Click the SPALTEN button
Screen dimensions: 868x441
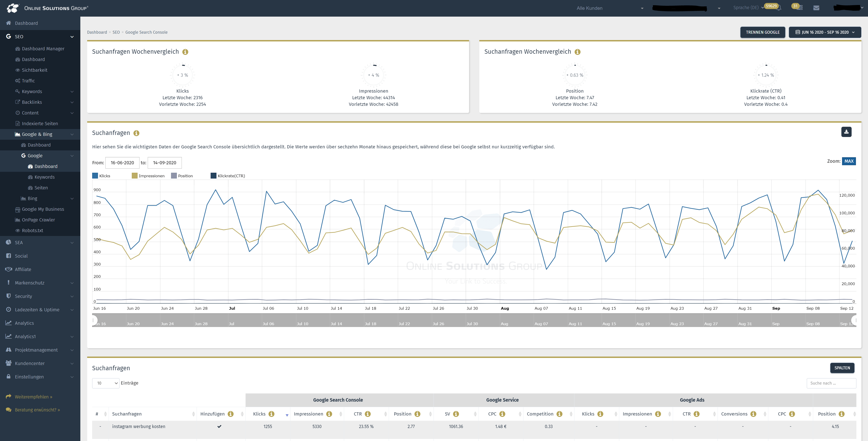842,368
